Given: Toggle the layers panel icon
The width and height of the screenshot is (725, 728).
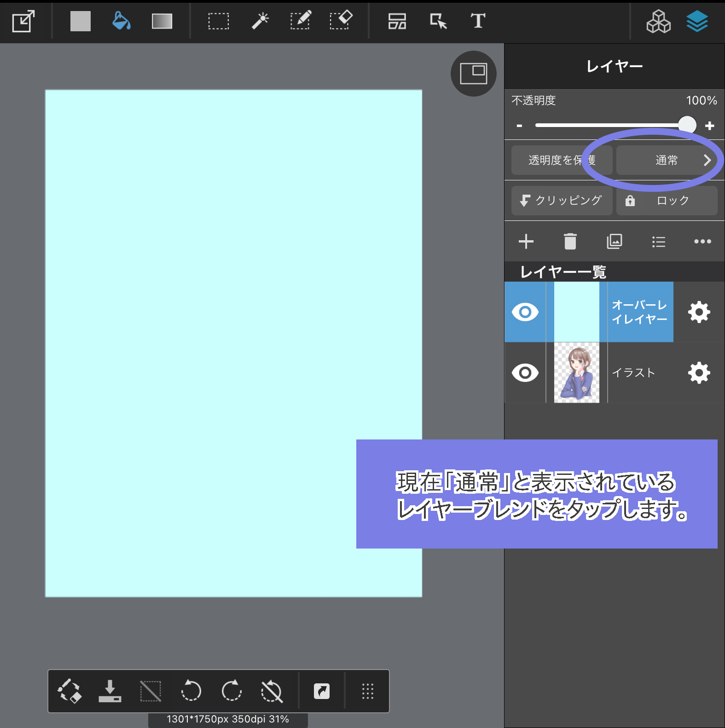Looking at the screenshot, I should 697,21.
